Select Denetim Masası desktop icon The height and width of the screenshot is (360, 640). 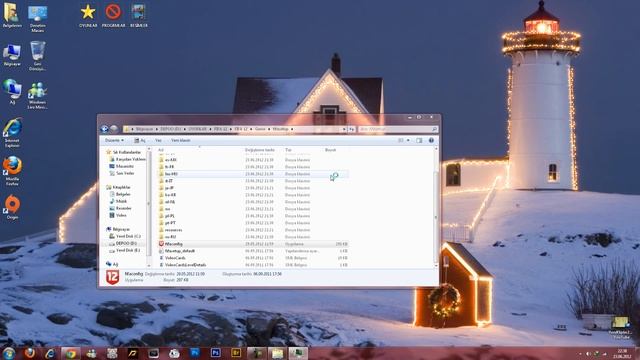click(x=37, y=18)
